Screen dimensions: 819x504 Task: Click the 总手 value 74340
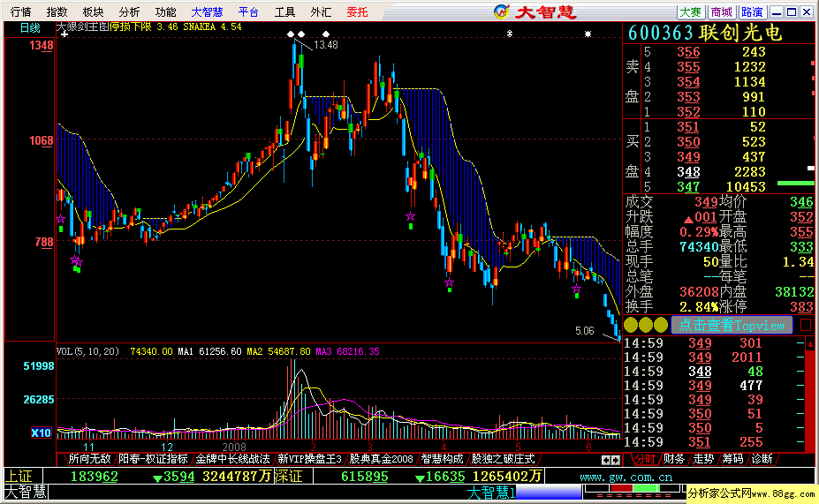point(699,247)
